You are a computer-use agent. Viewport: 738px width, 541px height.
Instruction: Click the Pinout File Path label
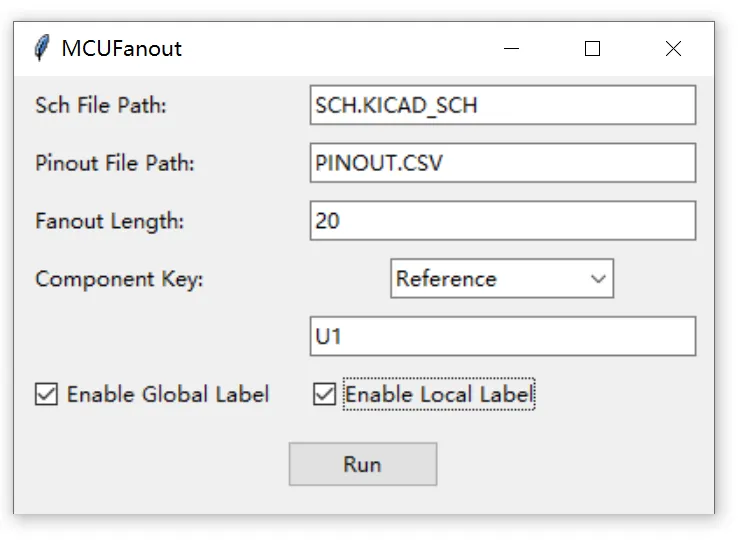[114, 163]
